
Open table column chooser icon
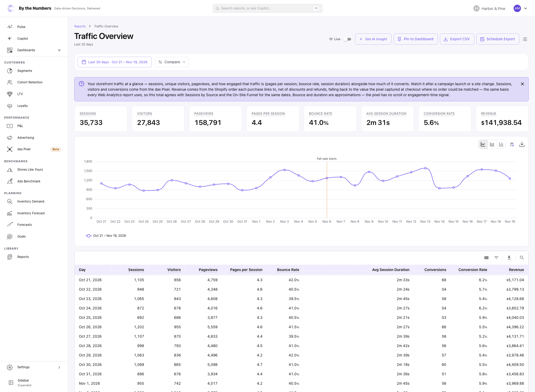pos(486,258)
